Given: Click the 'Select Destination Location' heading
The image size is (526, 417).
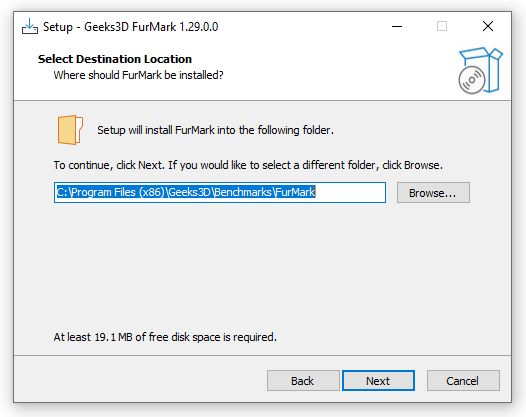Looking at the screenshot, I should (115, 59).
